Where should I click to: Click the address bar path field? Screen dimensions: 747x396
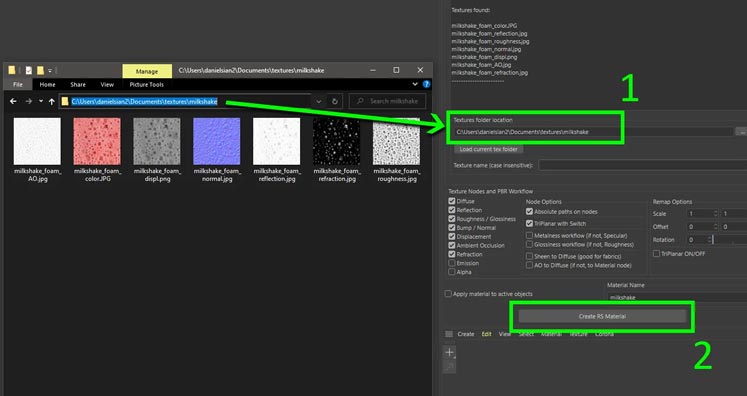click(185, 102)
